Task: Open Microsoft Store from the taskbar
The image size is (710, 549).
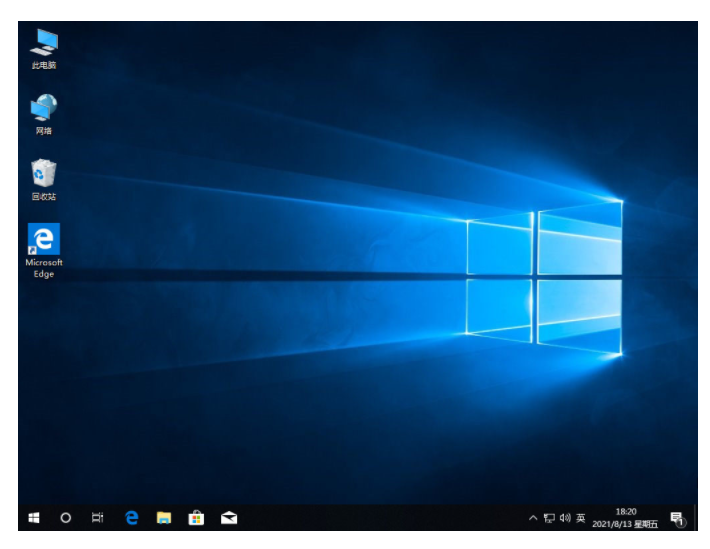Action: coord(196,517)
